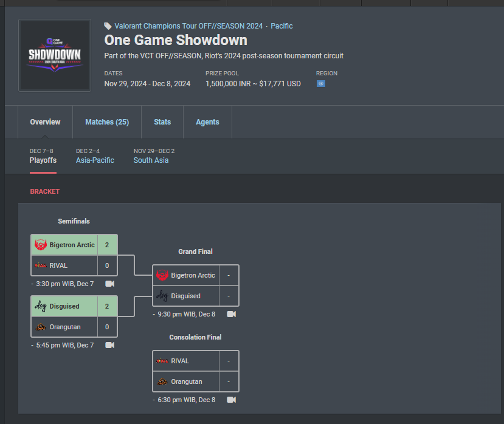
Task: Open Disguised in Grand Final
Action: point(196,296)
